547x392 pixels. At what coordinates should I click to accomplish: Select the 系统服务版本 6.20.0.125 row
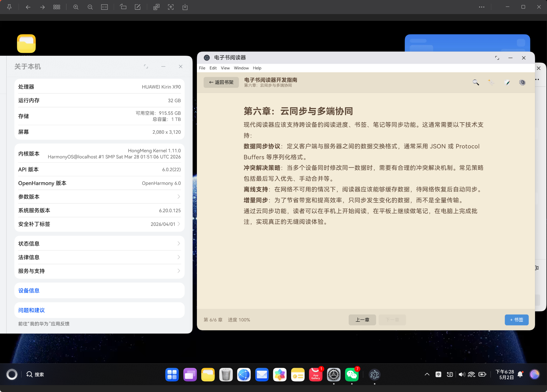coord(99,210)
